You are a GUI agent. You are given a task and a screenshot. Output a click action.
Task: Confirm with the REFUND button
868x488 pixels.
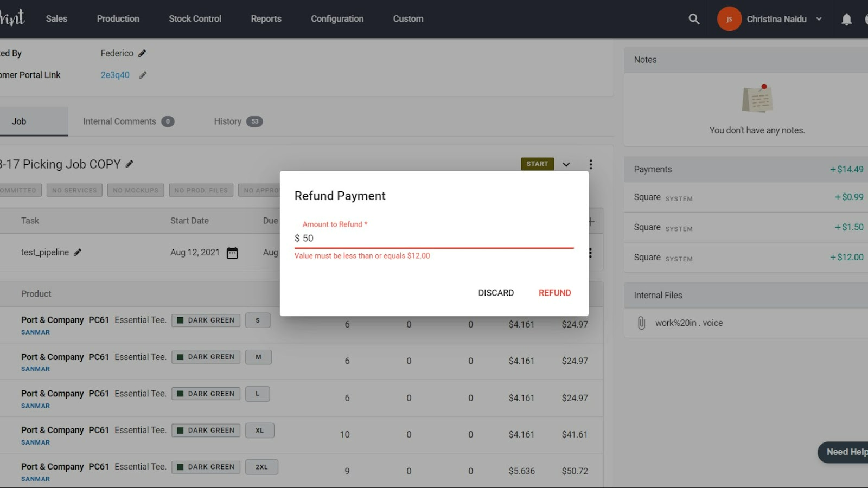pyautogui.click(x=554, y=293)
